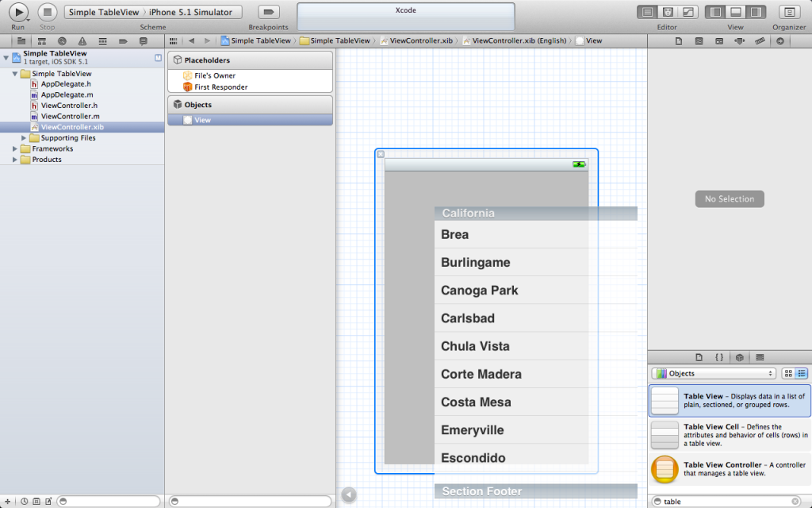The height and width of the screenshot is (508, 812).
Task: Open the Objects library dropdown
Action: 713,373
